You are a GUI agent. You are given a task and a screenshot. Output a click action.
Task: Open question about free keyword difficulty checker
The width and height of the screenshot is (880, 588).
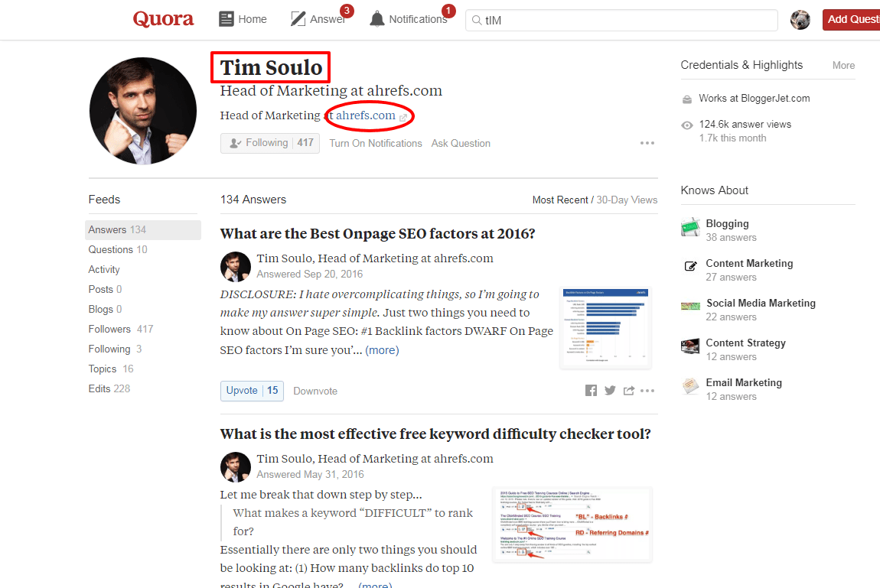tap(435, 434)
